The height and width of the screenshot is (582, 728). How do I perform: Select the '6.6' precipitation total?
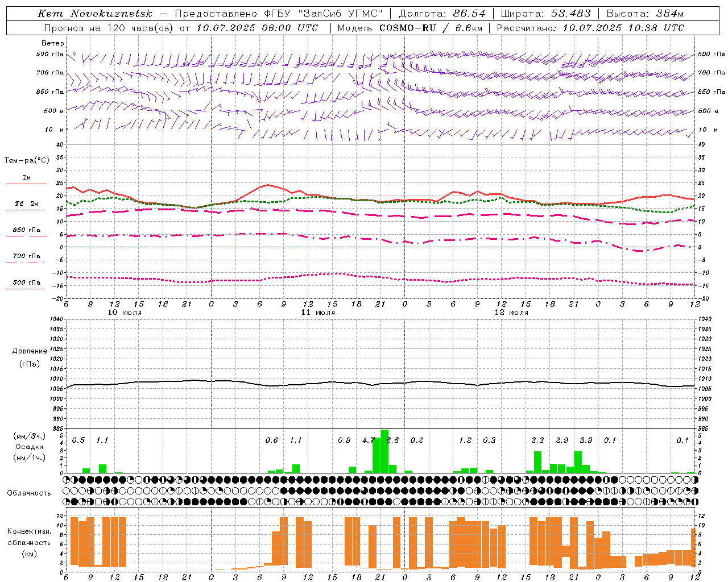pos(393,440)
